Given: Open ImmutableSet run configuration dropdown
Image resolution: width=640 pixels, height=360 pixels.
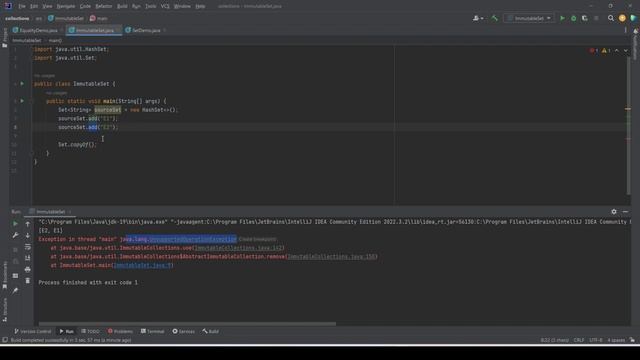Looking at the screenshot, I should pyautogui.click(x=529, y=18).
